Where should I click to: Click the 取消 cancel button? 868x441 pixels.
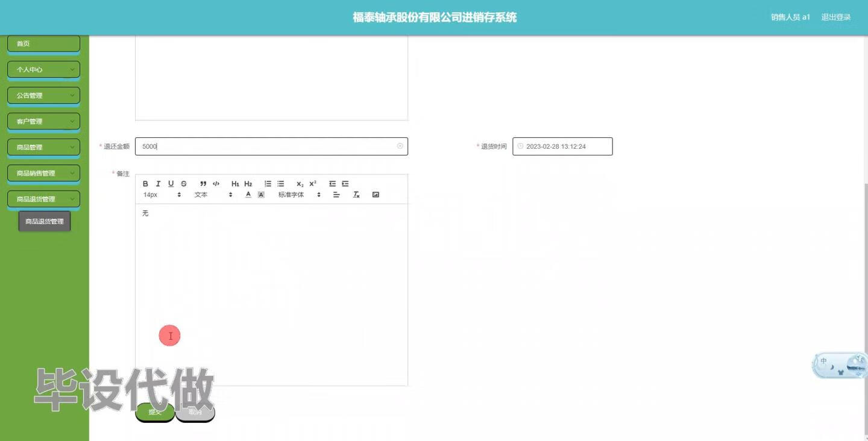coord(195,411)
